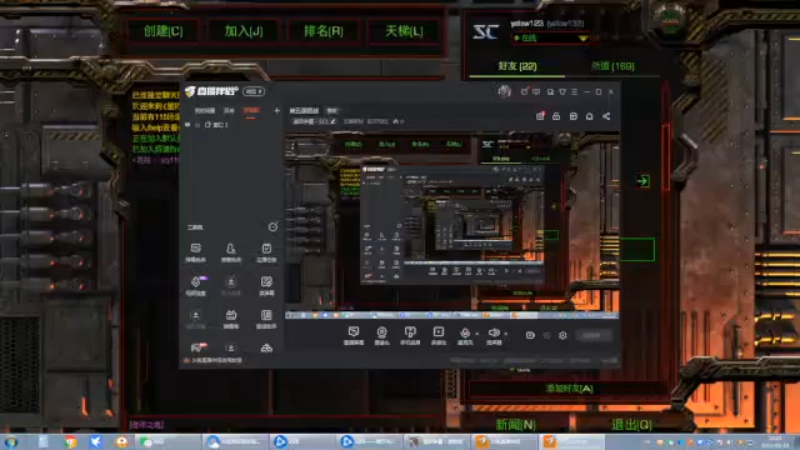Open the first tool in the tools grid
Image resolution: width=800 pixels, height=450 pixels.
195,253
